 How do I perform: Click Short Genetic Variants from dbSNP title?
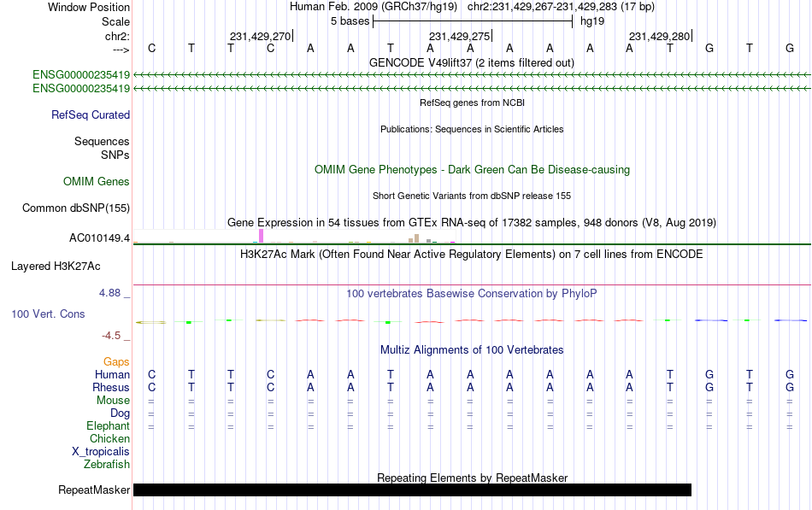(472, 196)
